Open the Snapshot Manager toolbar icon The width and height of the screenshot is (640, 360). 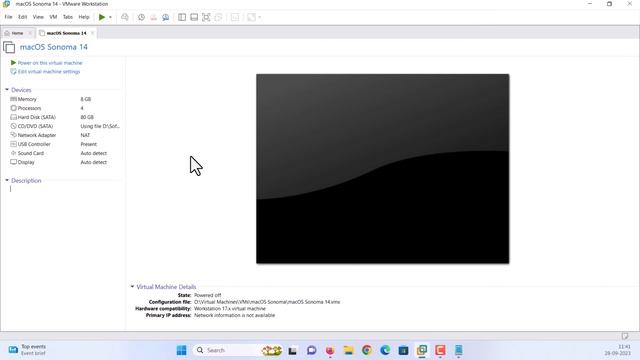(166, 17)
